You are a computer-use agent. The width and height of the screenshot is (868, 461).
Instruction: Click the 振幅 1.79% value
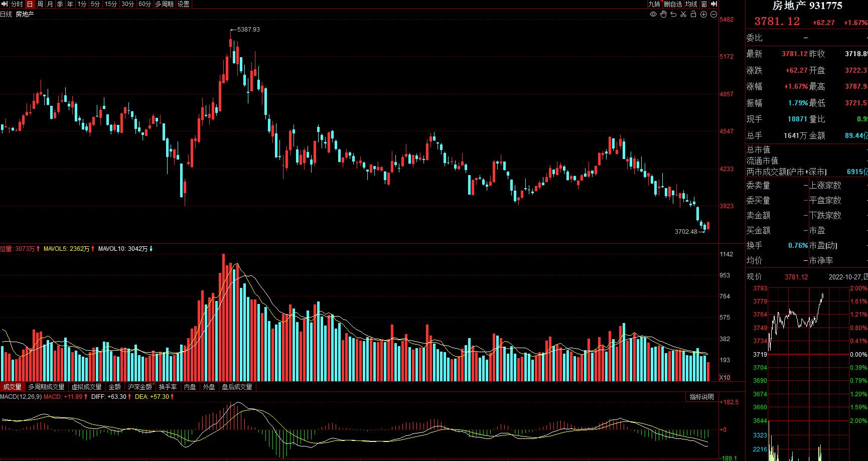(x=798, y=103)
